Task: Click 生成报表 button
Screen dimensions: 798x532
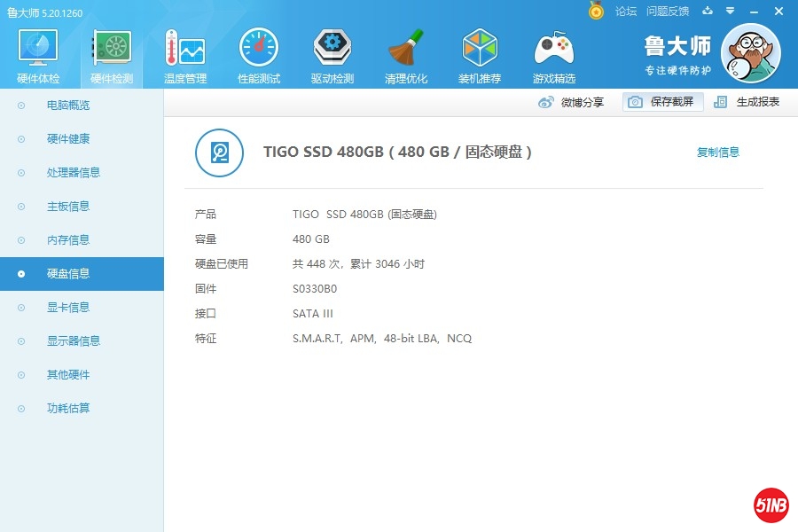Action: [747, 102]
